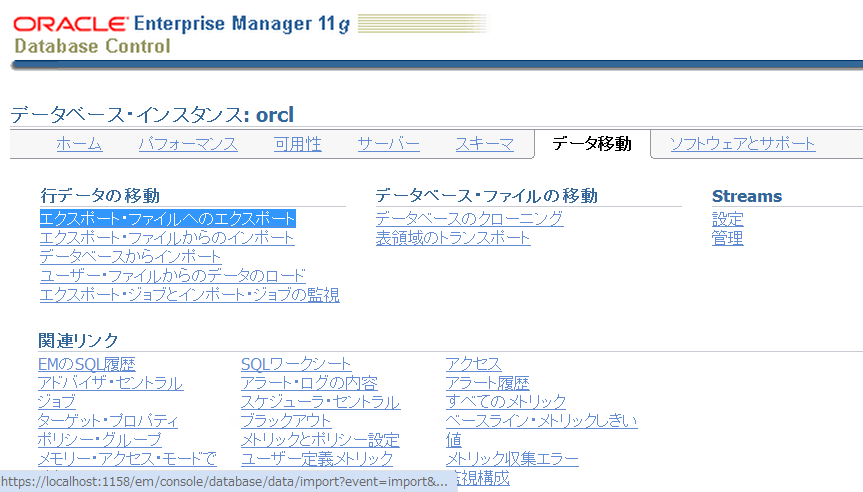This screenshot has height=492, width=863.
Task: Open SQLワークシート link
Action: tap(296, 364)
